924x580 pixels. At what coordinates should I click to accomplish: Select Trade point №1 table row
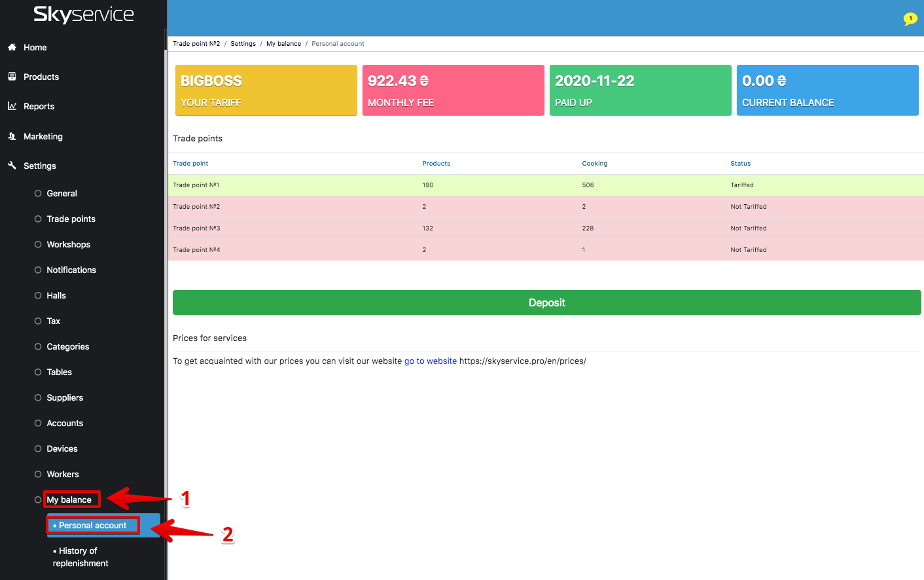click(x=545, y=185)
